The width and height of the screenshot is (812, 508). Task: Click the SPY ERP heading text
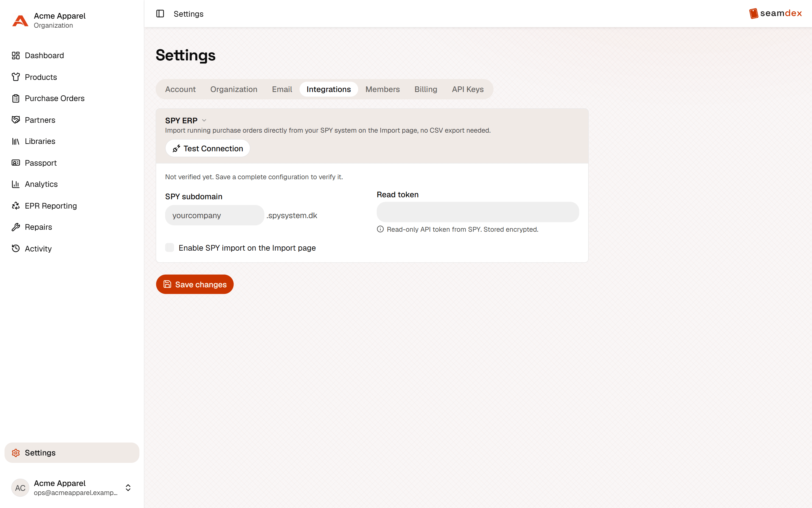[181, 120]
